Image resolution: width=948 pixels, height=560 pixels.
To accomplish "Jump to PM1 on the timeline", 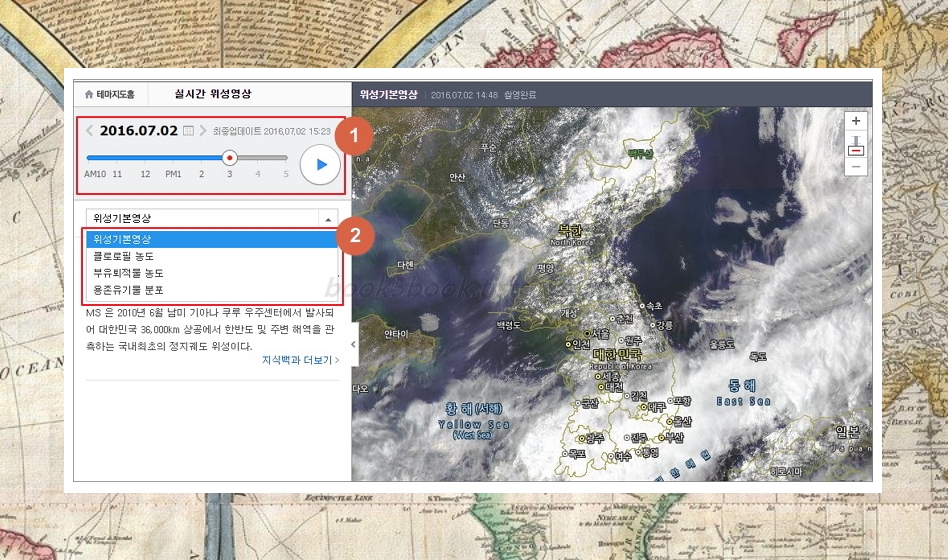I will click(x=174, y=174).
